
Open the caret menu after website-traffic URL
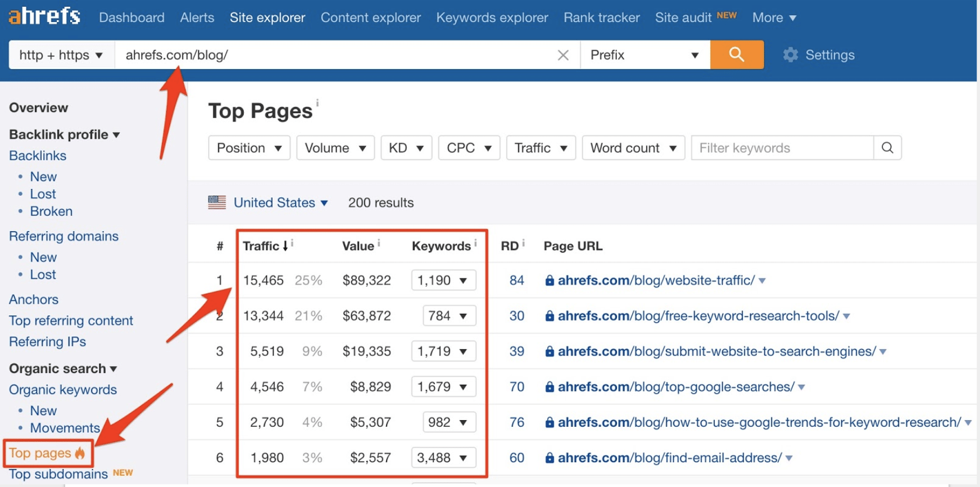[x=762, y=281]
